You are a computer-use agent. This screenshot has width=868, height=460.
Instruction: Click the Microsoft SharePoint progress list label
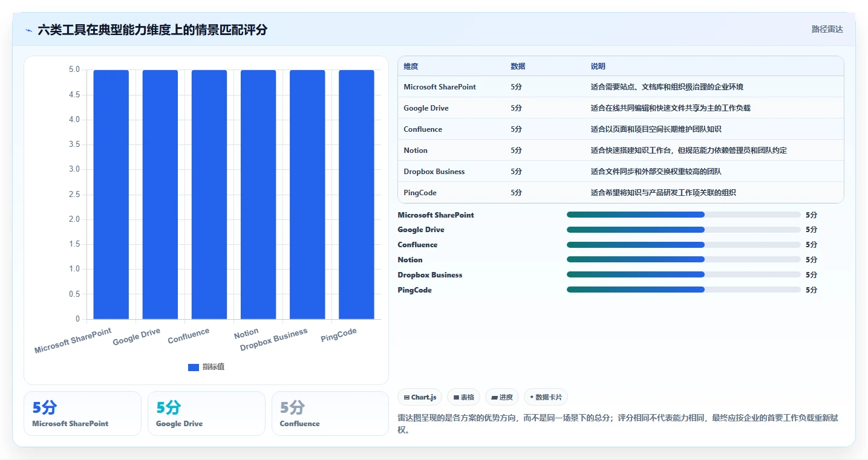pos(436,215)
